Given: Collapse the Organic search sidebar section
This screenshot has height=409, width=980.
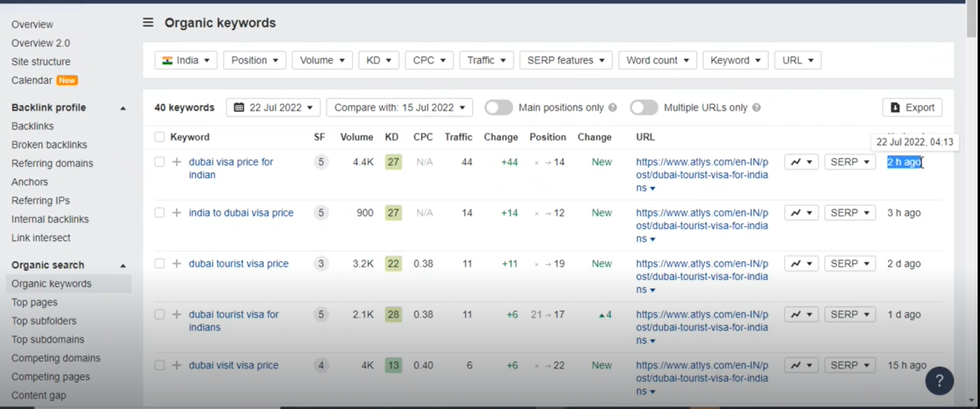Looking at the screenshot, I should 123,266.
